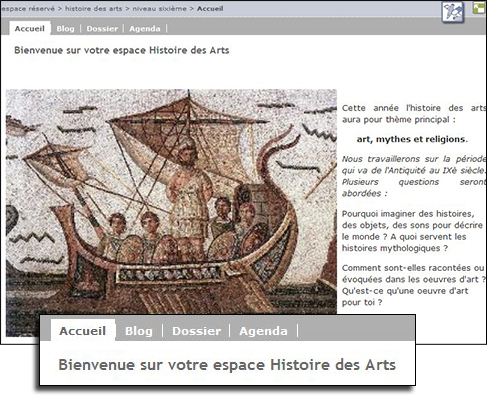Select the Accueil tab under the breadcrumb
The width and height of the screenshot is (487, 400).
pos(30,29)
